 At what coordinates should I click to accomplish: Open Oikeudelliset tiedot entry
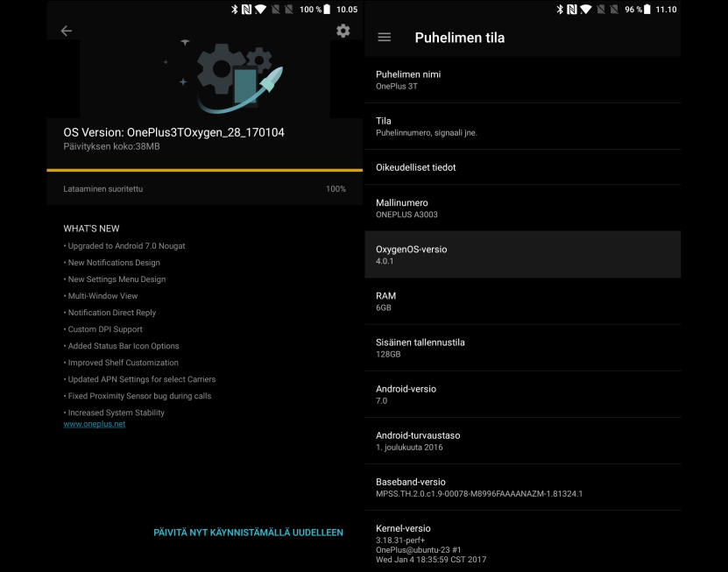tap(523, 167)
